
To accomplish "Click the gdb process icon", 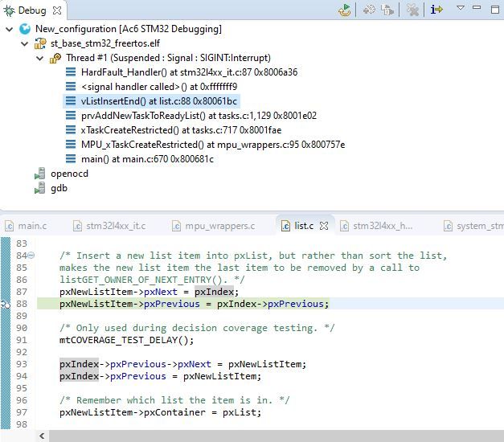I will click(40, 188).
